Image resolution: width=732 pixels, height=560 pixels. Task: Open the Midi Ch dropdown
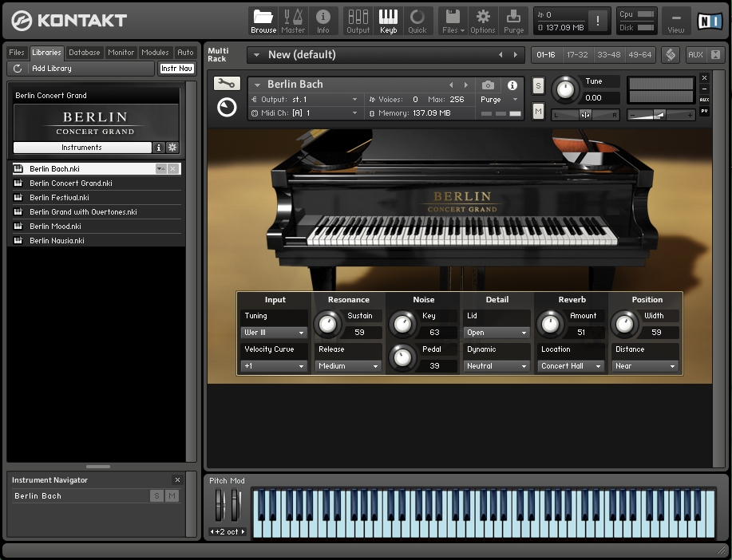click(x=305, y=113)
